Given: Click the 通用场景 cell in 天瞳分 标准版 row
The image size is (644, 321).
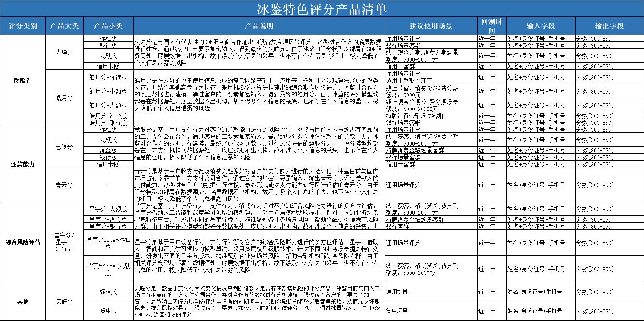Looking at the screenshot, I should coord(431,292).
